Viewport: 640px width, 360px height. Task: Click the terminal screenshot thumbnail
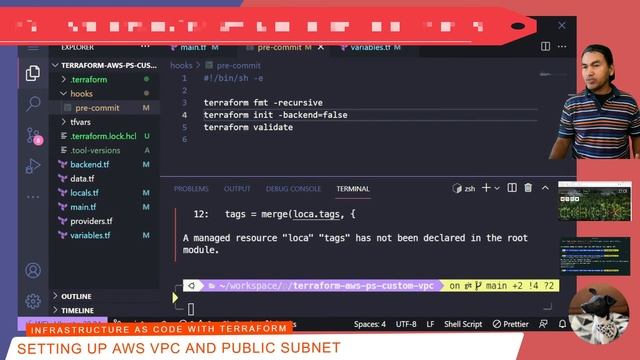tap(595, 256)
